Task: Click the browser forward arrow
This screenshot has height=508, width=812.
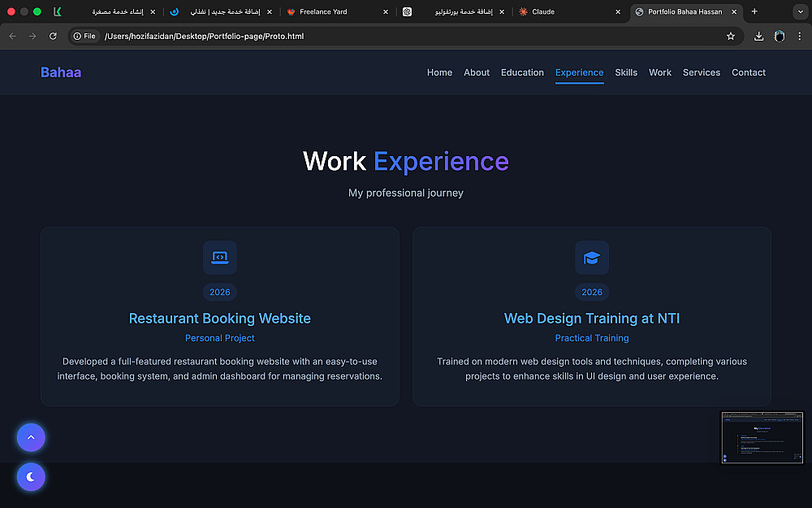Action: point(32,37)
